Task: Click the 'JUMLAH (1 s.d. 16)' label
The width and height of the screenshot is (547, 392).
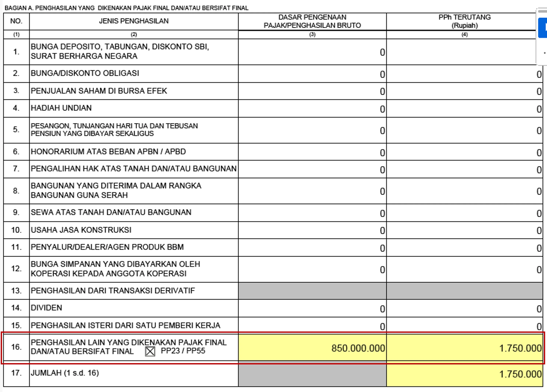Action: coord(65,373)
